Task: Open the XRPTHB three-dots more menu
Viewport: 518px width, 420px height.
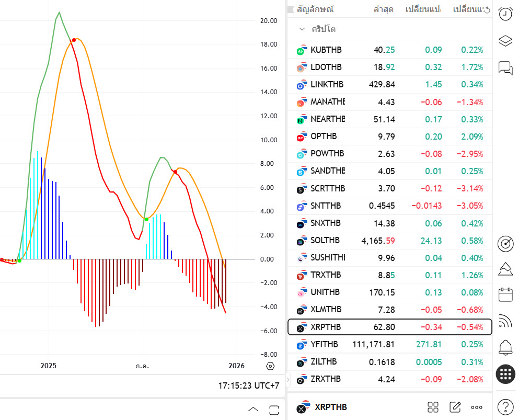Action: pyautogui.click(x=477, y=407)
